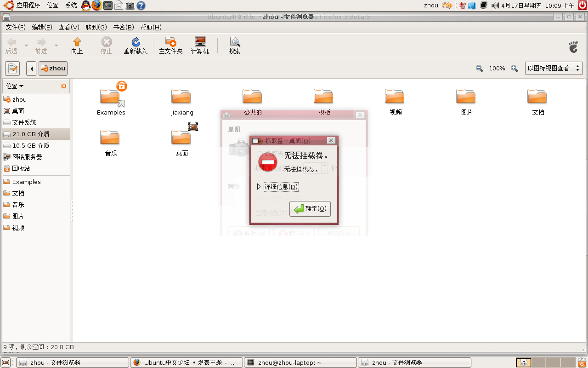Click the 100% zoom level label
Viewport: 588px width, 368px height.
[x=497, y=69]
